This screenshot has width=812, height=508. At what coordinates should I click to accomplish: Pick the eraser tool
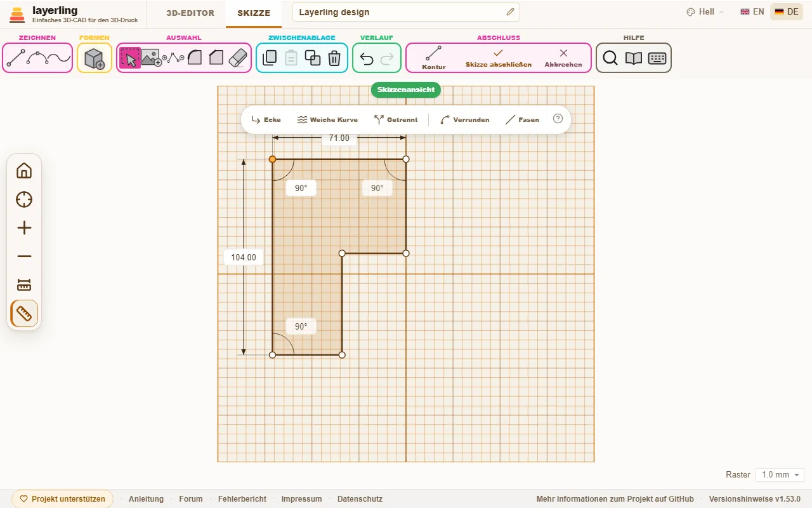tap(237, 58)
